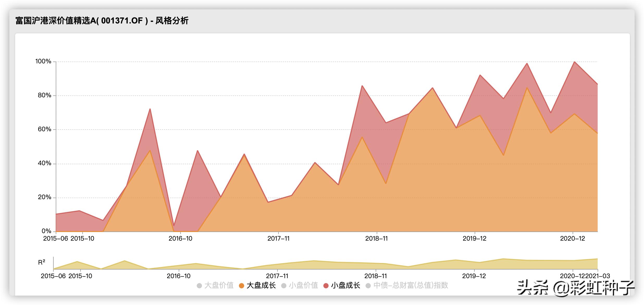Select the 大盘价值 legend marker dot
644x305 pixels.
point(200,285)
